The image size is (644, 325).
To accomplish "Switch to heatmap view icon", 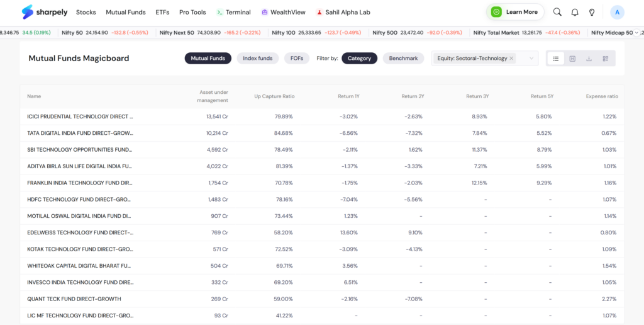I will click(x=572, y=59).
